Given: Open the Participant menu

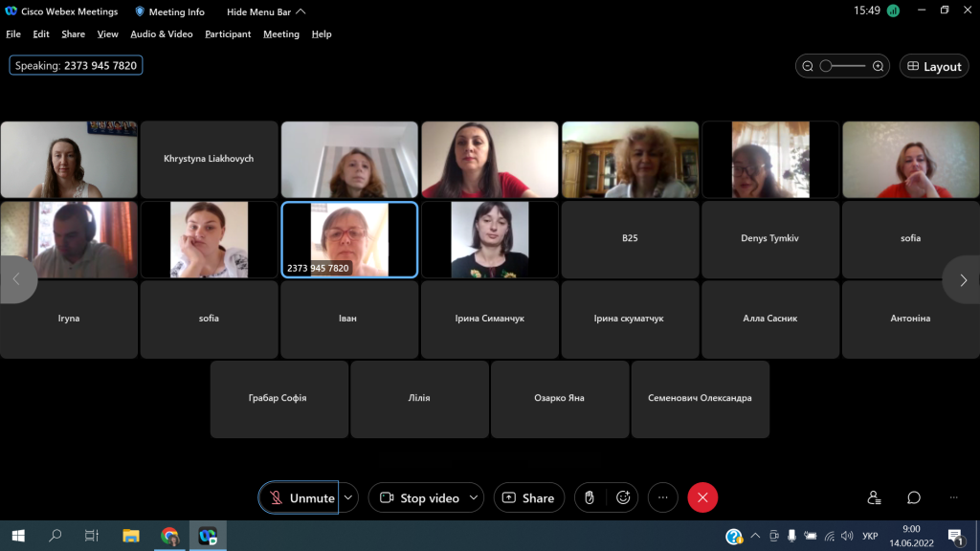Looking at the screenshot, I should (228, 33).
